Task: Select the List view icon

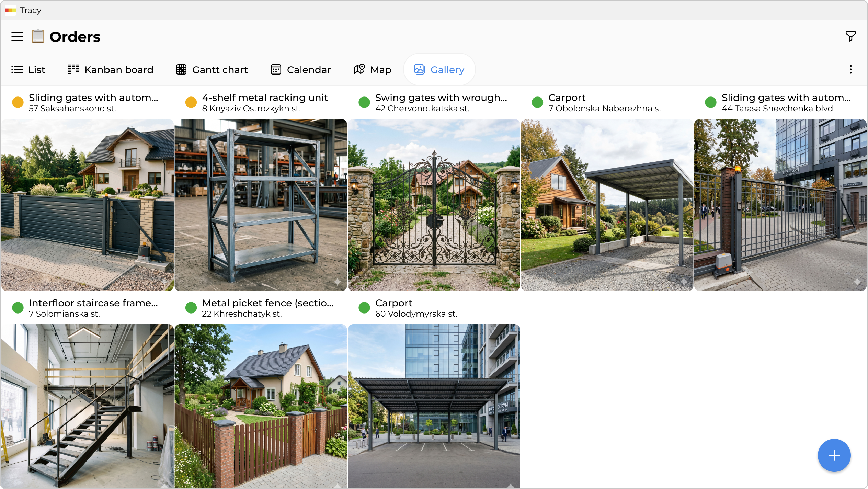Action: tap(18, 69)
